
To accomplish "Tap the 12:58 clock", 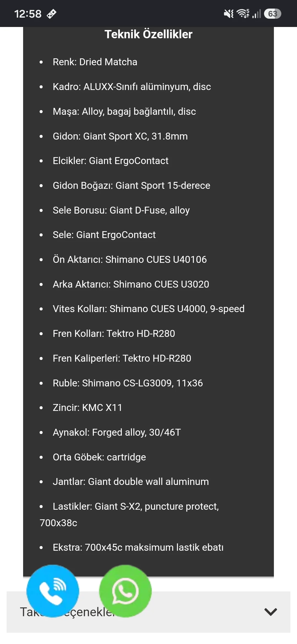I will (28, 14).
